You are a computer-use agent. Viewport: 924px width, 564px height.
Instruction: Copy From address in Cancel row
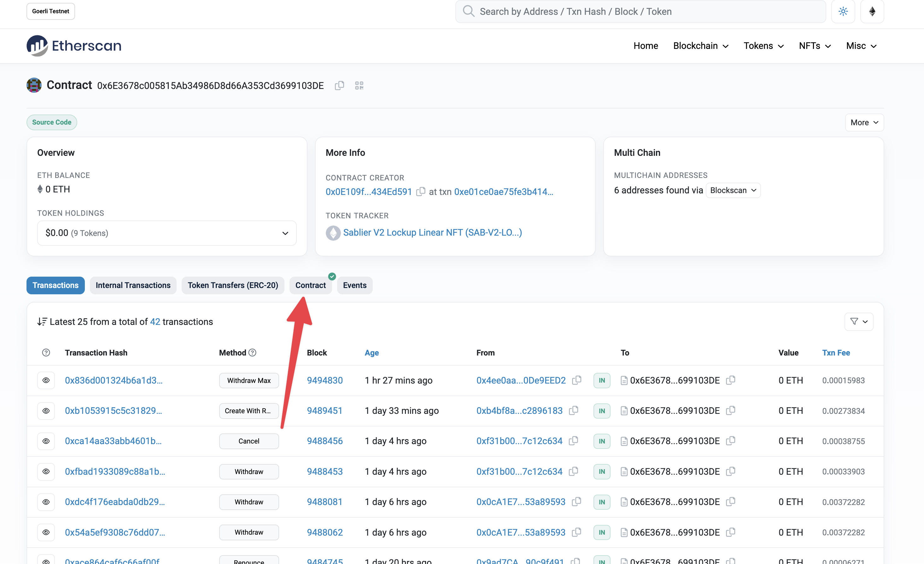tap(574, 441)
